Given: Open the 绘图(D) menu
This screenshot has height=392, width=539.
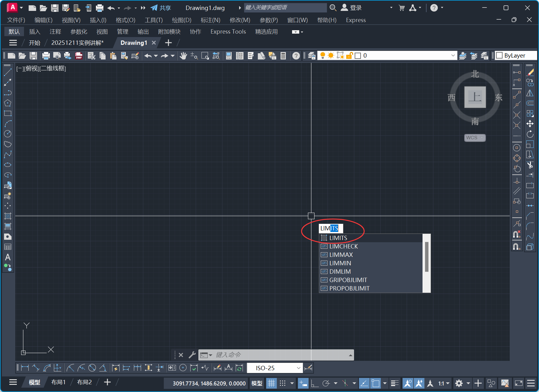Looking at the screenshot, I should (182, 20).
